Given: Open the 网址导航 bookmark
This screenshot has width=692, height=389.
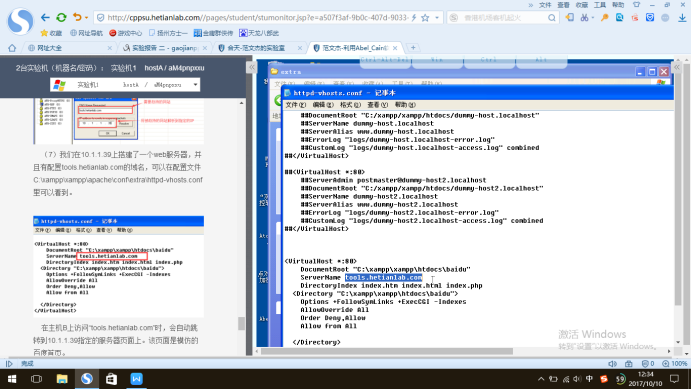Looking at the screenshot, I should coord(86,33).
